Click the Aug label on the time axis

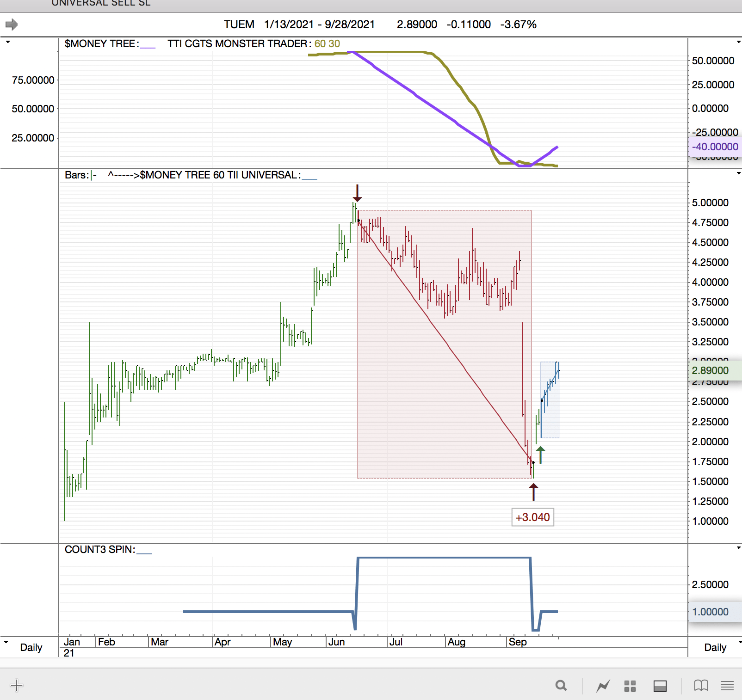[x=457, y=642]
